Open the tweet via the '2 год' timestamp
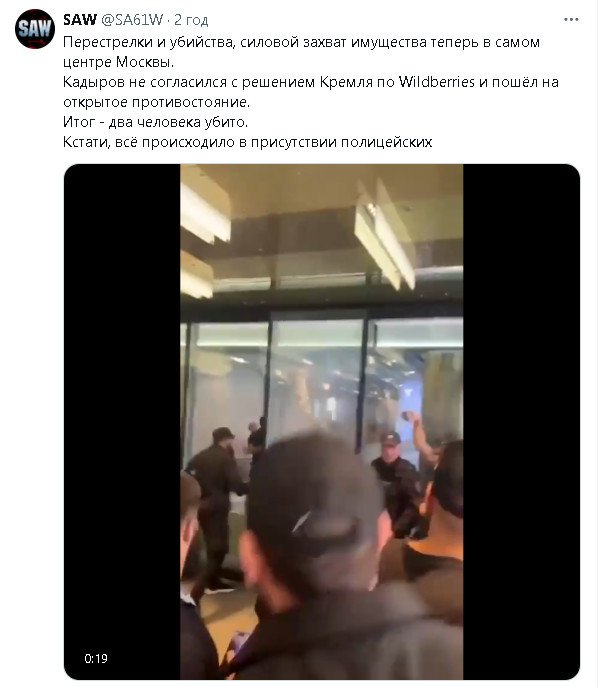 [x=191, y=20]
